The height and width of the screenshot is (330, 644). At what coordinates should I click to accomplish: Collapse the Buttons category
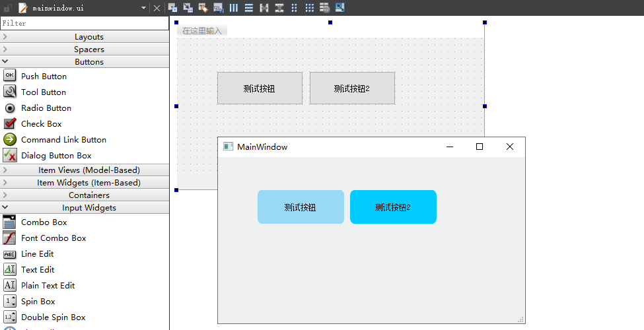coord(85,61)
